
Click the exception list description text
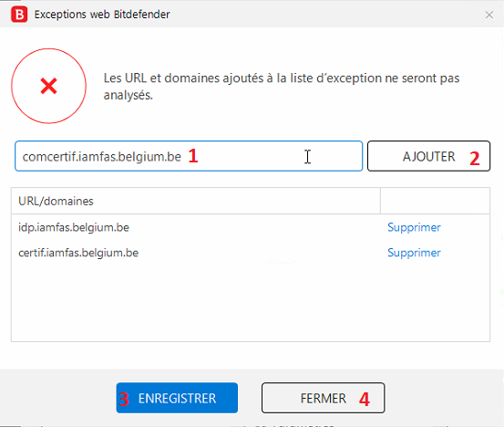[282, 87]
